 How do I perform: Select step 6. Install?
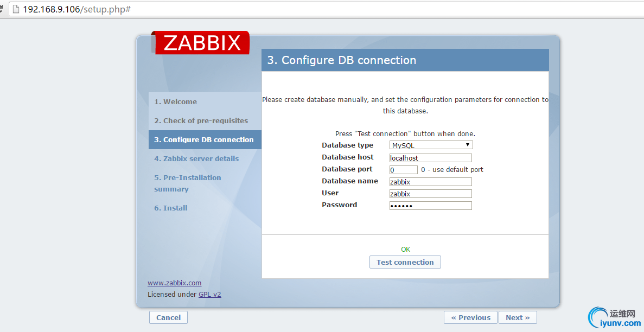point(205,208)
